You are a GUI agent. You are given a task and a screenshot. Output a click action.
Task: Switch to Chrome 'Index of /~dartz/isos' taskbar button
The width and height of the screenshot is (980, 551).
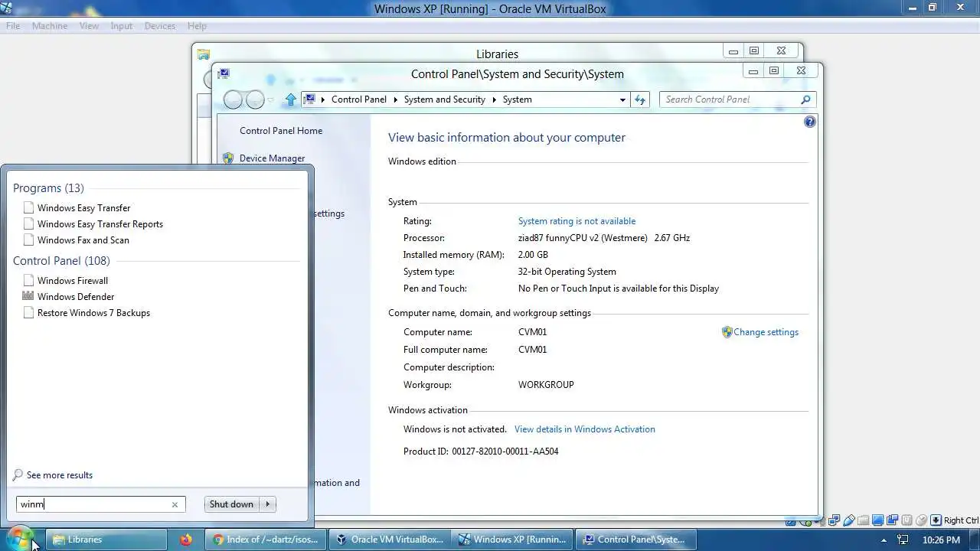tap(266, 540)
